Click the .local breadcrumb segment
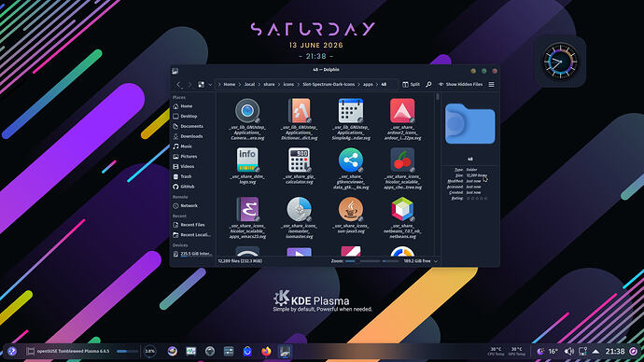The height and width of the screenshot is (362, 644). (249, 85)
